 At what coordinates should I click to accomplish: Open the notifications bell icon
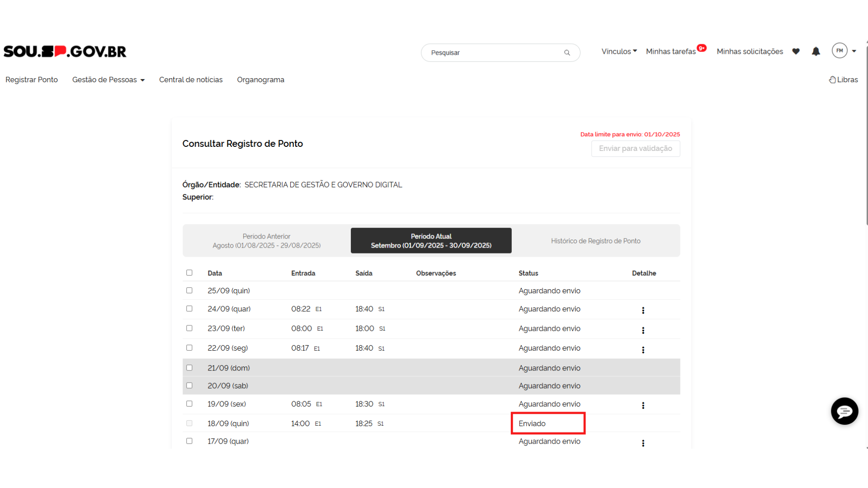816,52
